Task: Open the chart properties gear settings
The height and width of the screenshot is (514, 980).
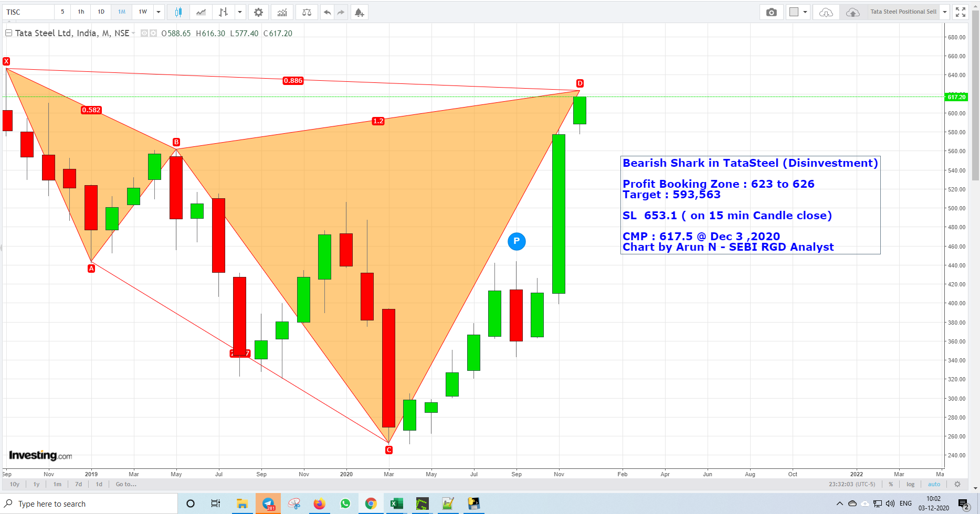Action: point(258,12)
